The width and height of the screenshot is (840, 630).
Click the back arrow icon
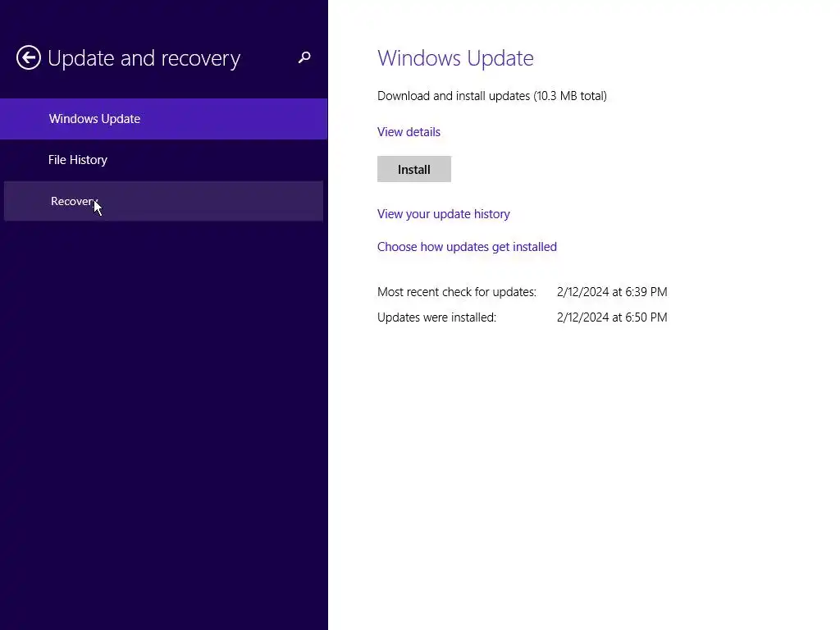coord(29,57)
